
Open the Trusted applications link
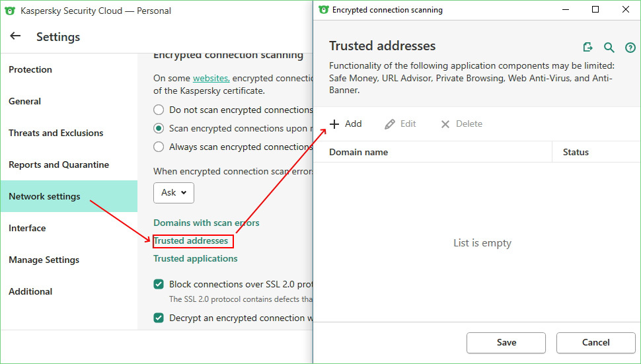coord(196,258)
